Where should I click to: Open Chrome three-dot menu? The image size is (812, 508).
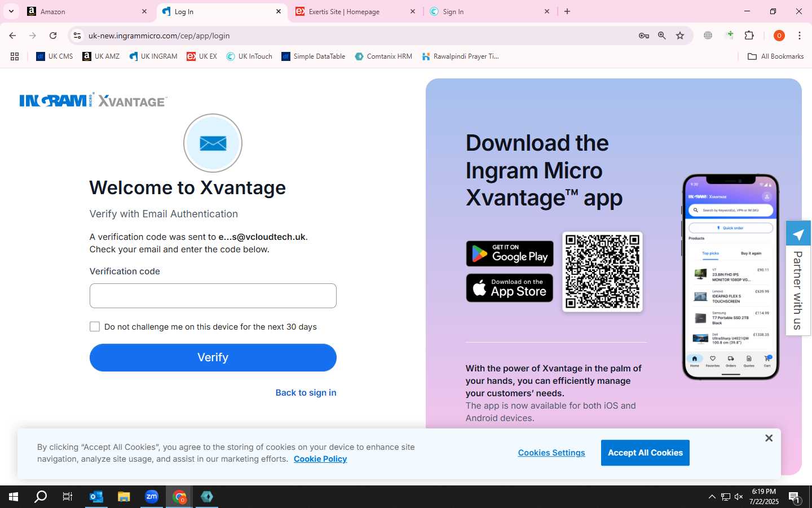(800, 36)
